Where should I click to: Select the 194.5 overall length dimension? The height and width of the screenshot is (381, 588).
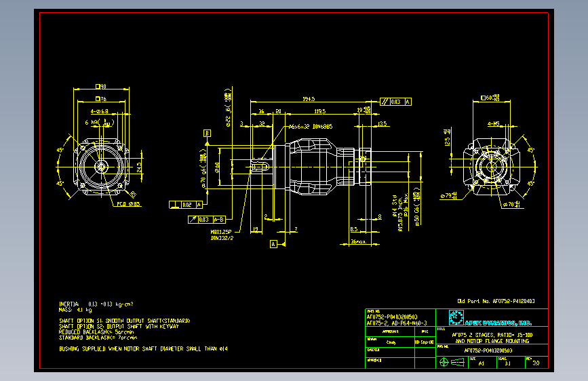(309, 99)
